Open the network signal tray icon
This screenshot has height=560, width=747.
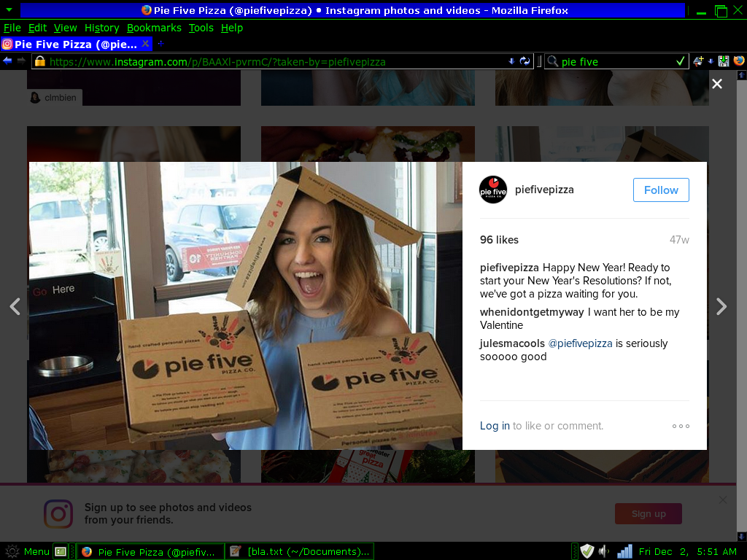pyautogui.click(x=624, y=551)
